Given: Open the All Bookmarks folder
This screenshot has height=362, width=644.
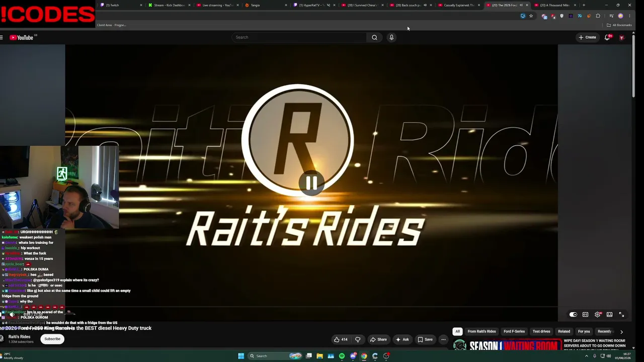Looking at the screenshot, I should click(x=619, y=25).
